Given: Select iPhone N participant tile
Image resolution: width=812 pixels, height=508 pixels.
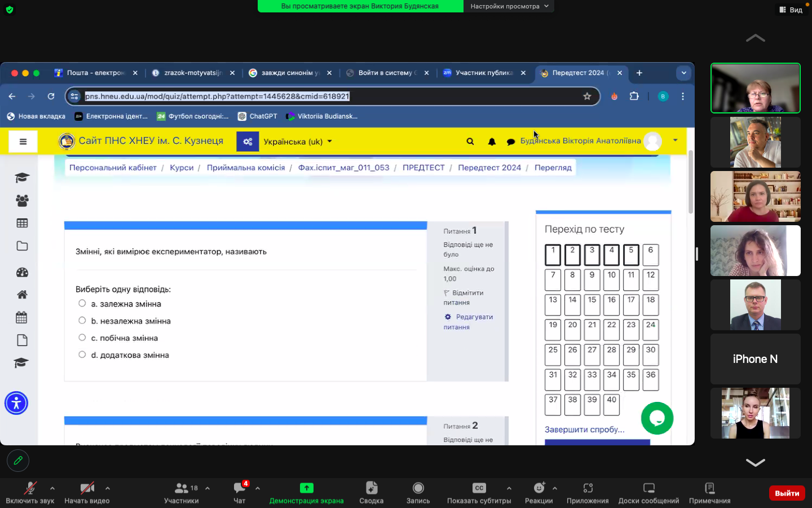Looking at the screenshot, I should [x=755, y=359].
